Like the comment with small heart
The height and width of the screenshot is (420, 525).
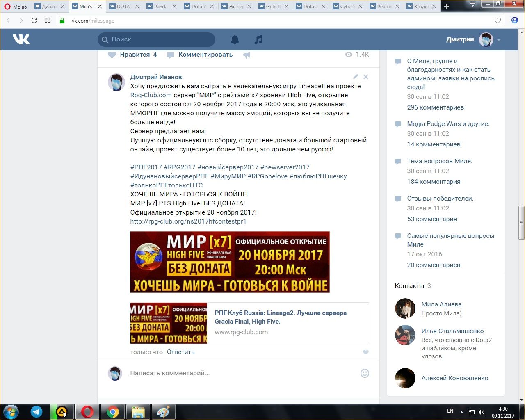point(366,352)
